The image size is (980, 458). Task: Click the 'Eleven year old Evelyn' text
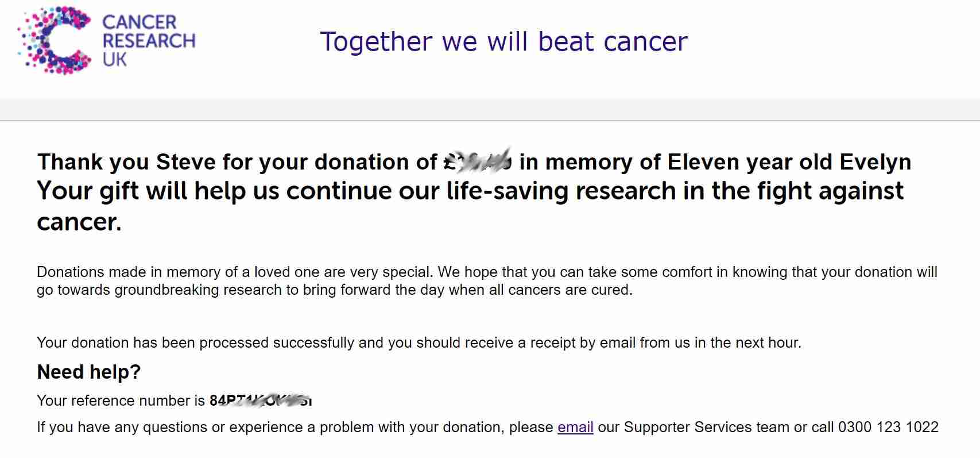point(789,161)
